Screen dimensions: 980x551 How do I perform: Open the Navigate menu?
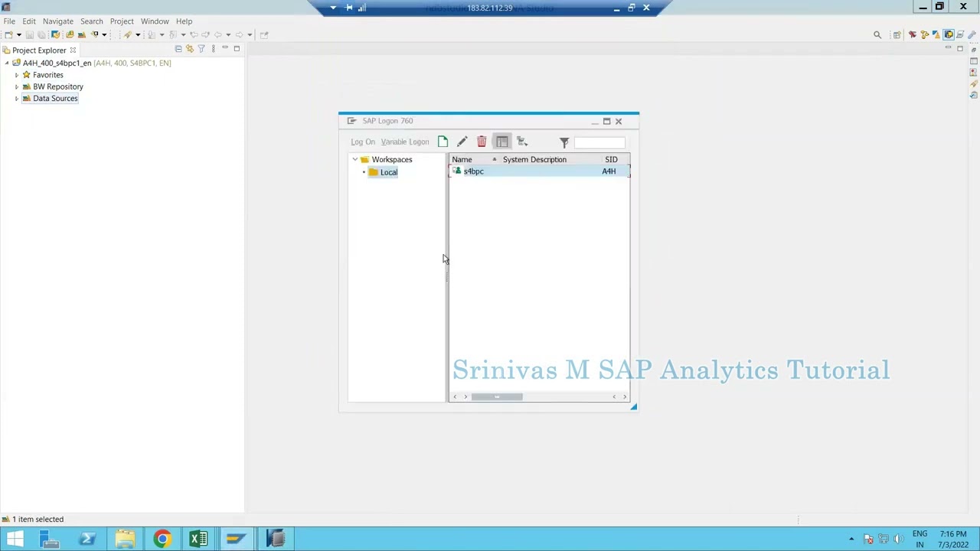click(58, 21)
